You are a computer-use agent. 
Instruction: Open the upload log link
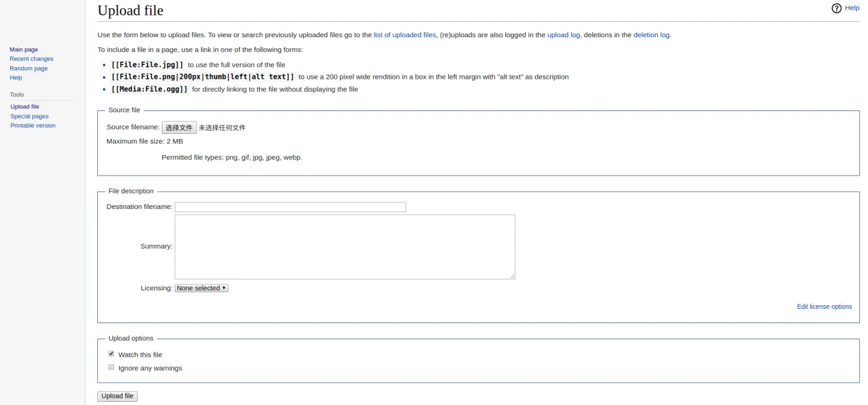[x=564, y=35]
